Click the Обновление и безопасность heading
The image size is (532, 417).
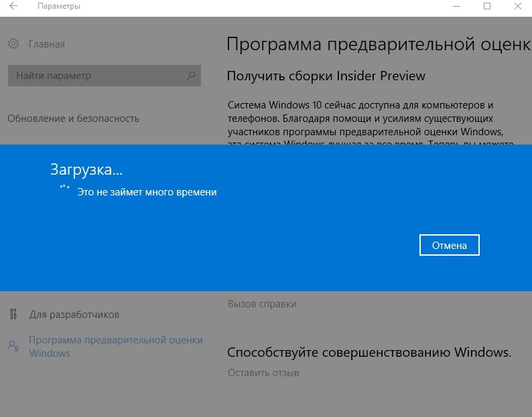73,118
